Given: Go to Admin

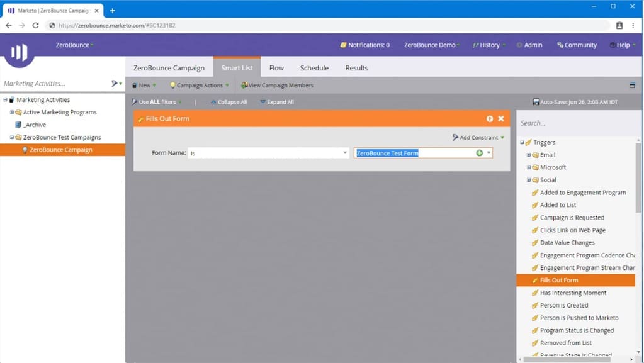Looking at the screenshot, I should pyautogui.click(x=529, y=45).
